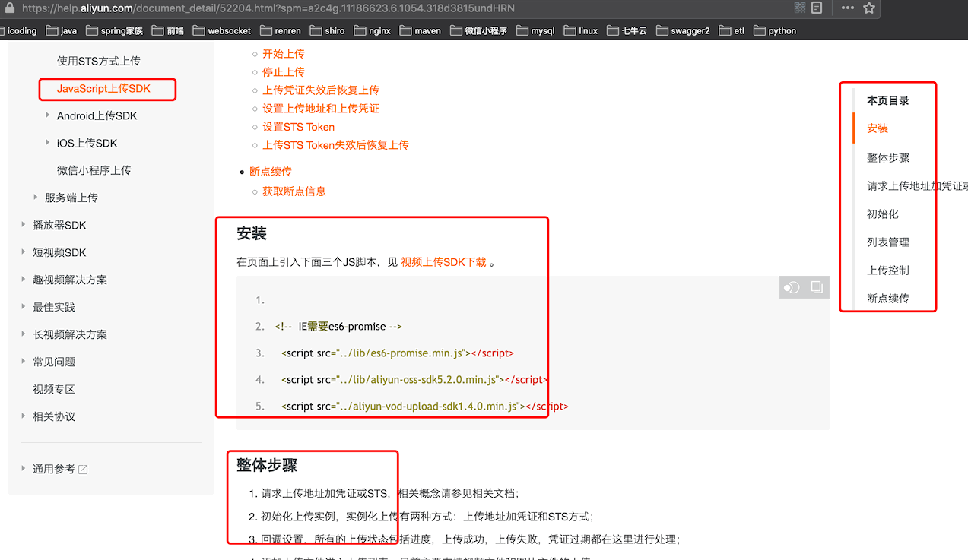Open the spring家族 bookmark folder
This screenshot has height=560, width=968.
pos(115,31)
